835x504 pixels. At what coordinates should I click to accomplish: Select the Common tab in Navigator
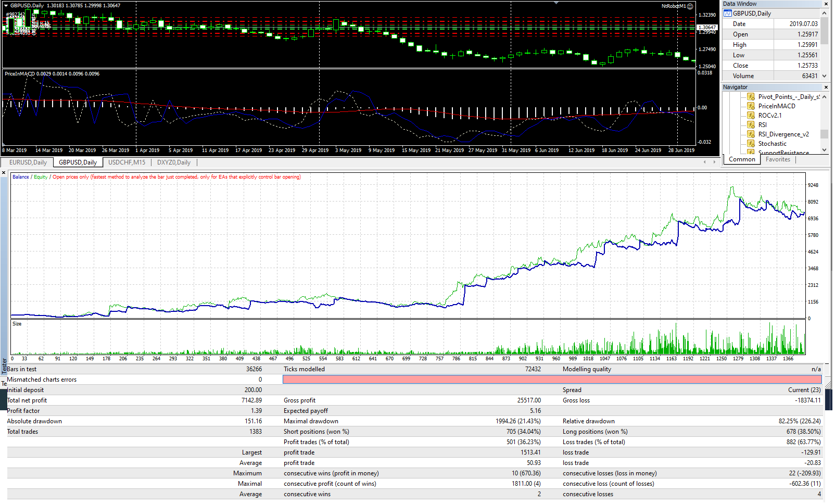click(741, 159)
